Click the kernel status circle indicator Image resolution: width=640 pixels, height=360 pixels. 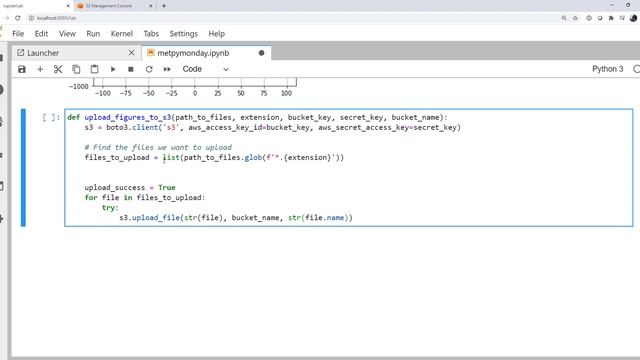pos(636,69)
